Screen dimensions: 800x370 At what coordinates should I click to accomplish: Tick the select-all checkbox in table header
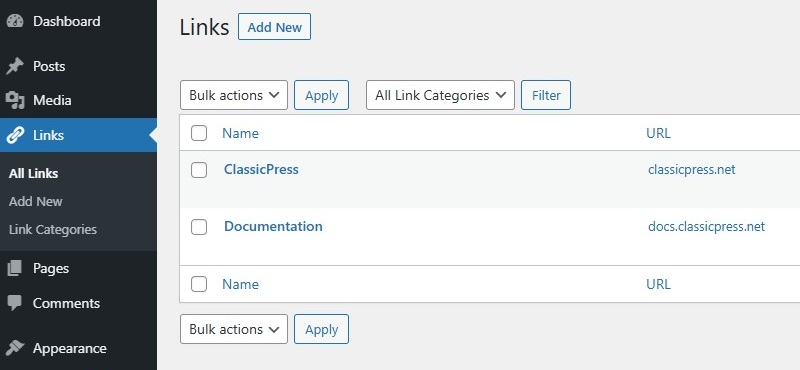click(199, 133)
